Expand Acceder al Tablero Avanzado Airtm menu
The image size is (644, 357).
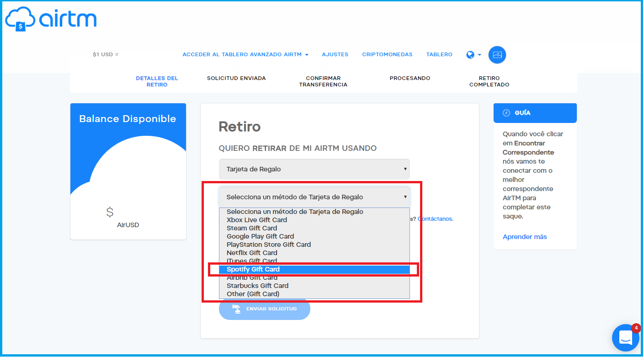click(245, 54)
